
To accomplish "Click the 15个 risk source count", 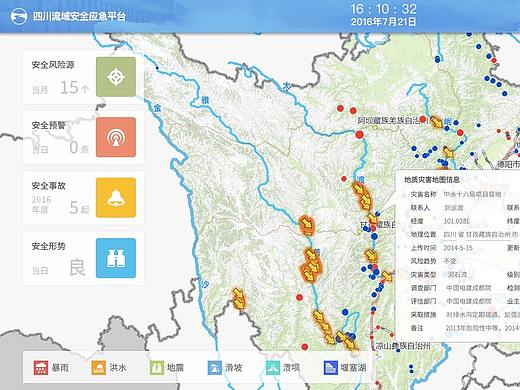I will tap(75, 88).
